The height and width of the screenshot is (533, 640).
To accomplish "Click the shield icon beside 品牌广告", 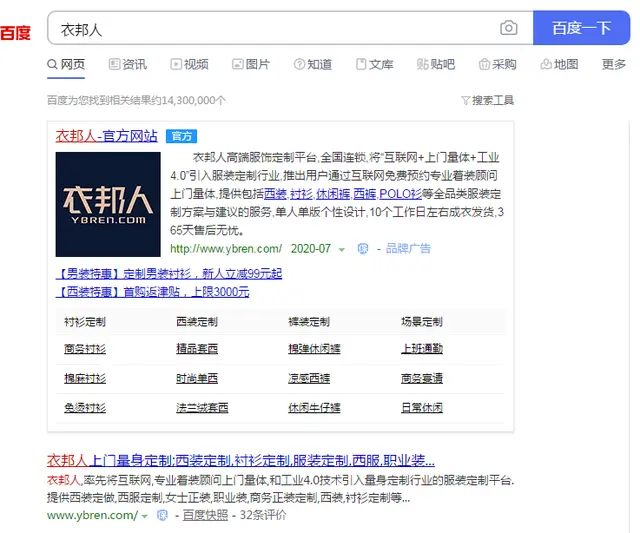I will [362, 249].
